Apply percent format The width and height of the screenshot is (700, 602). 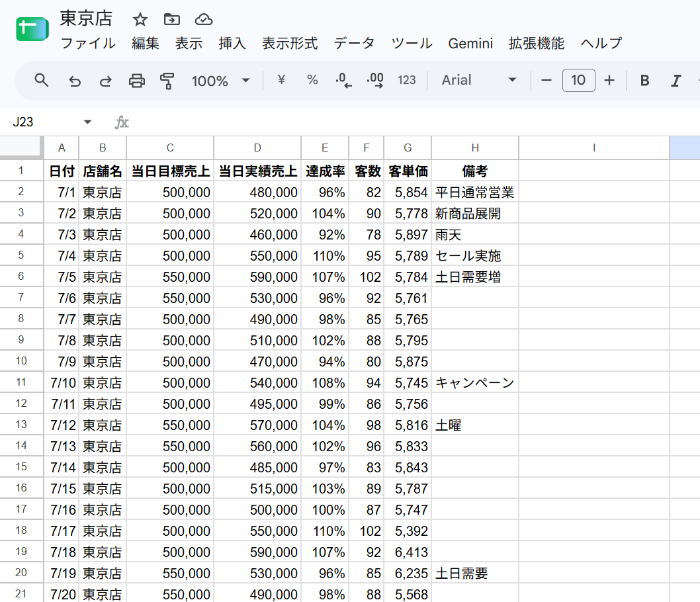pos(312,80)
